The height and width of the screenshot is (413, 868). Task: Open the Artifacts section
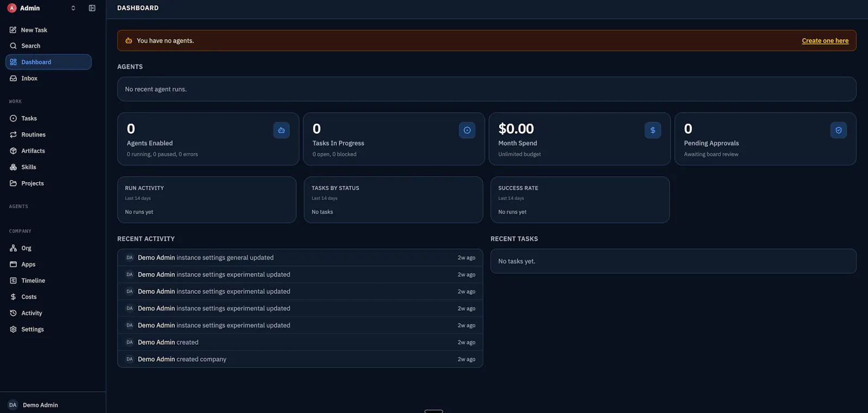click(49, 151)
